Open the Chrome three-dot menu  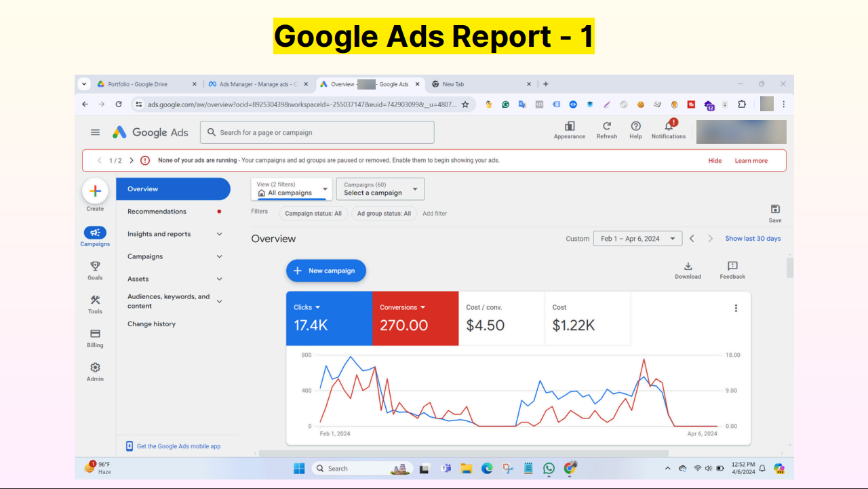[x=783, y=104]
